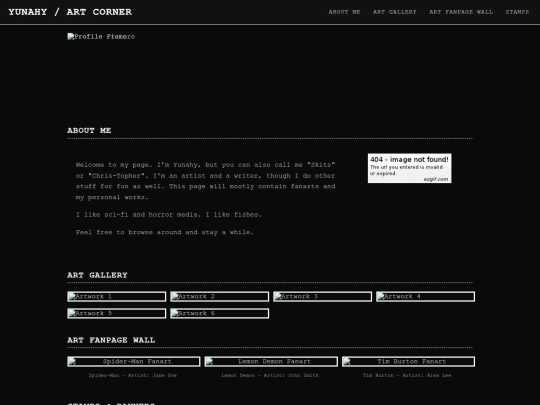Viewport: 540px width, 405px height.
Task: Click the Yunahy / Art Corner site title
Action: point(70,12)
